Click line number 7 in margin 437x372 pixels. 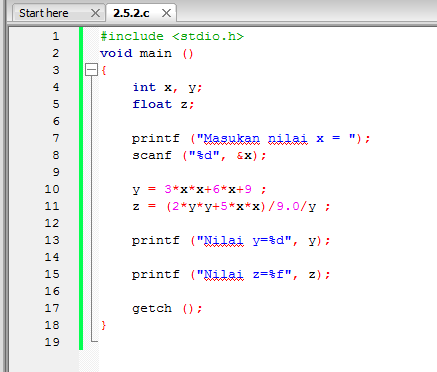[56, 138]
